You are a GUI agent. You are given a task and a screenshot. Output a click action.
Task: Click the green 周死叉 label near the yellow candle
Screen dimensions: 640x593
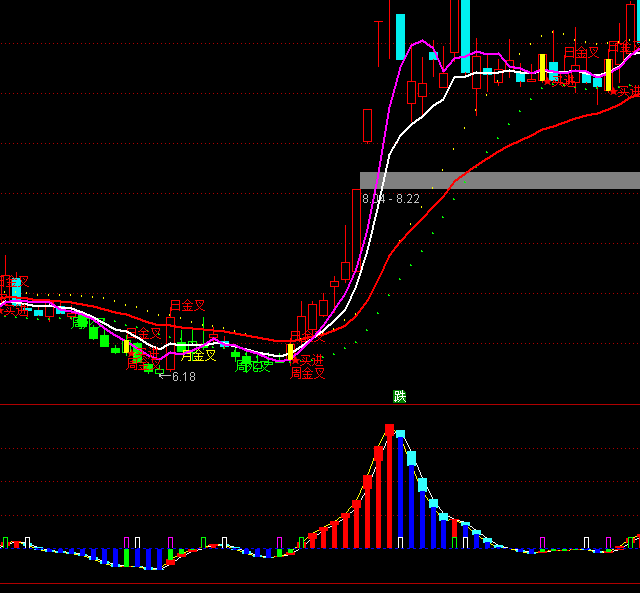click(252, 366)
